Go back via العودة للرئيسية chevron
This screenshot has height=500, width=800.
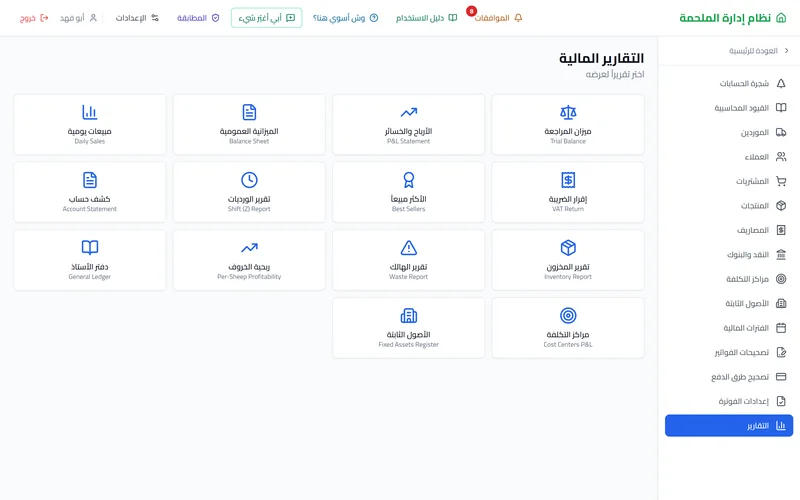786,51
